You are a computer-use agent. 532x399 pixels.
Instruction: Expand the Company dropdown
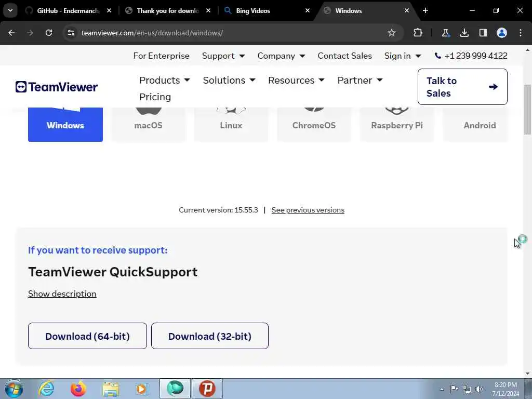tap(281, 56)
